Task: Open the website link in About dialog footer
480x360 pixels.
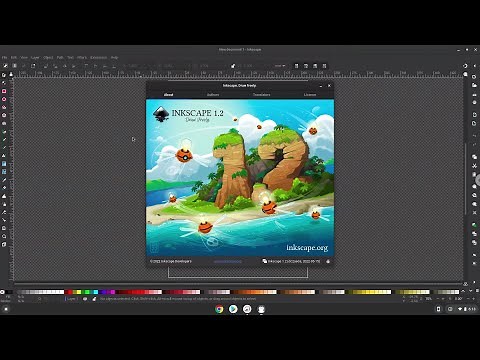Action: click(x=228, y=262)
